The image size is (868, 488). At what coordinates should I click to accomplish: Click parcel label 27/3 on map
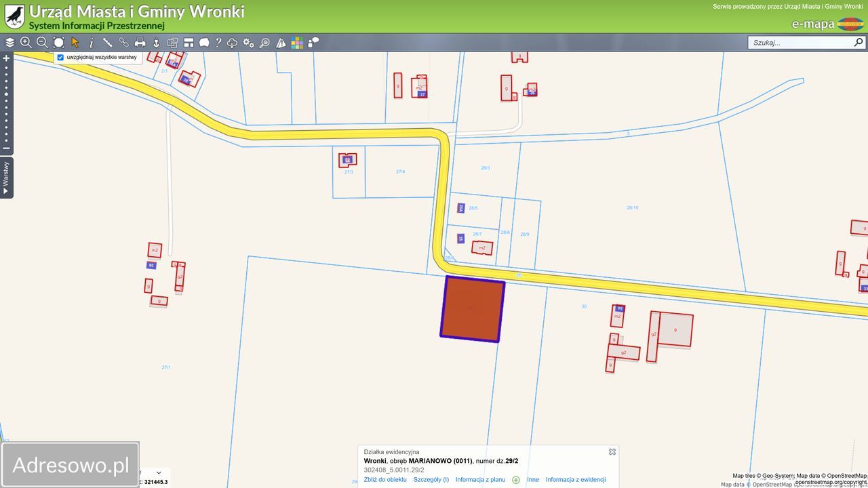pos(349,171)
